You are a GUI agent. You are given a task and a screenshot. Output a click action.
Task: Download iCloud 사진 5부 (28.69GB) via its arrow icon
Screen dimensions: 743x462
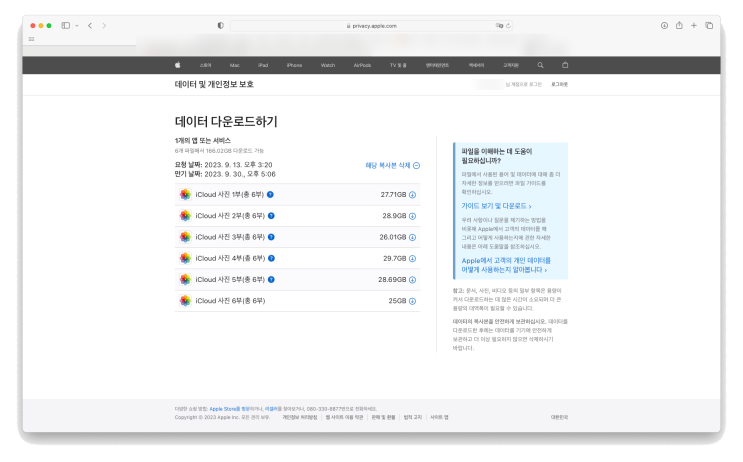click(x=412, y=280)
